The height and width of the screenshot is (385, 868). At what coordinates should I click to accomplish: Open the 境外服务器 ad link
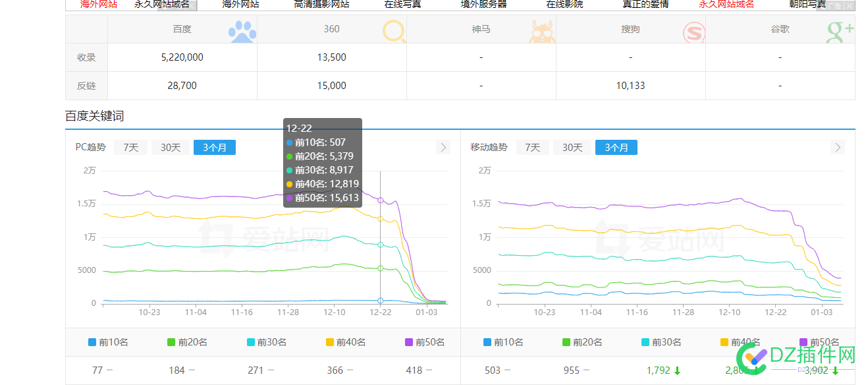click(483, 4)
